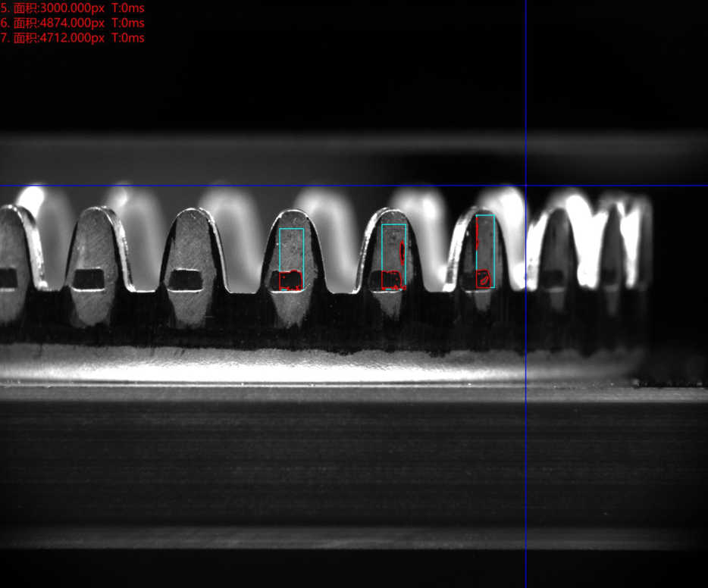Click blurred tooth just right of blue vertical line
The width and height of the screenshot is (708, 588).
point(559,250)
